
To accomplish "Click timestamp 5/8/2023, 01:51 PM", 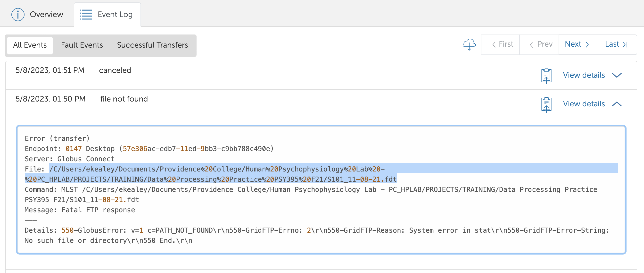I will click(x=50, y=70).
